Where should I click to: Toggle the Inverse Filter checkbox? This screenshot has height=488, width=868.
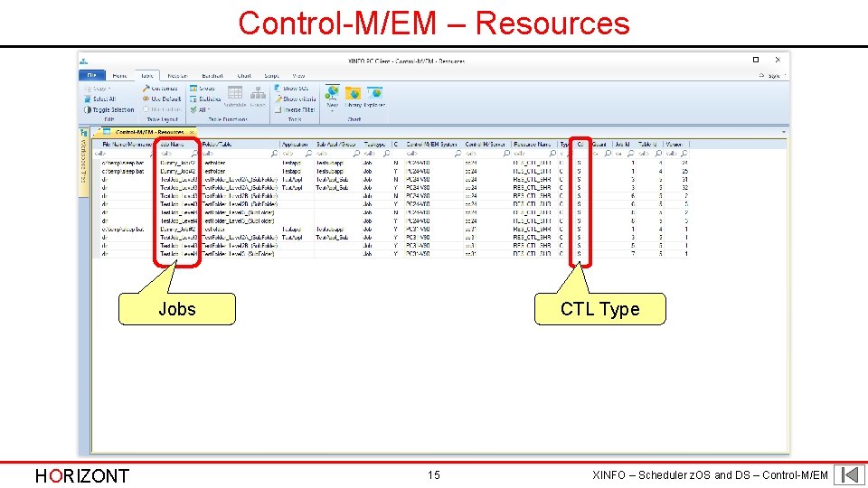click(295, 109)
